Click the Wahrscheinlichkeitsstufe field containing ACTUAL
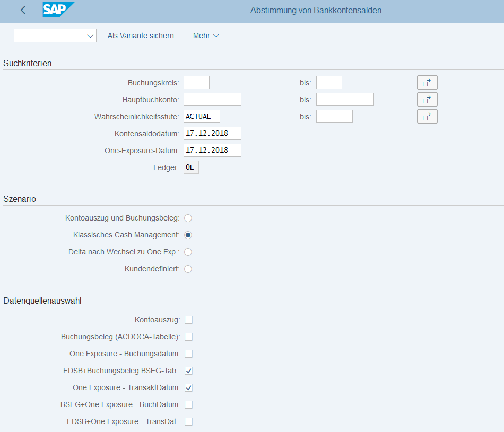 pos(202,117)
